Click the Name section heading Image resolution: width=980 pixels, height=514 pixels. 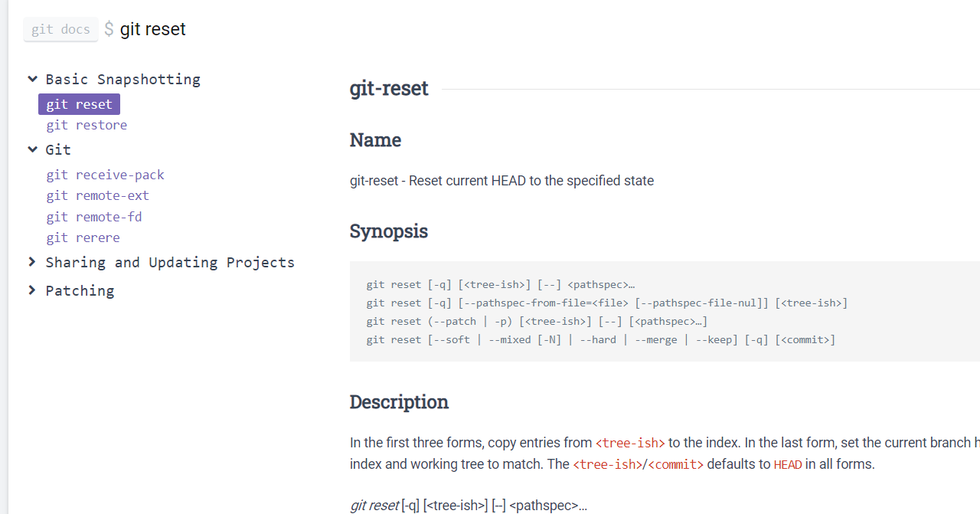point(375,140)
